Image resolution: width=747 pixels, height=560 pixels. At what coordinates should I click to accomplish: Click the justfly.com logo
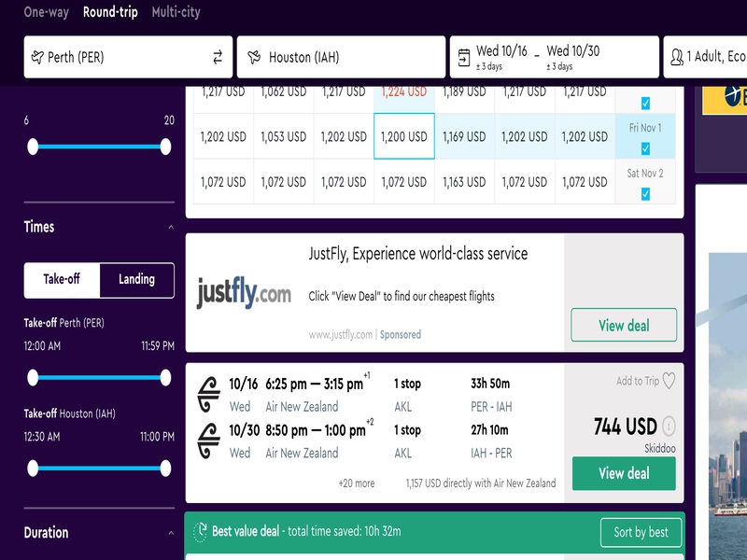(x=244, y=293)
